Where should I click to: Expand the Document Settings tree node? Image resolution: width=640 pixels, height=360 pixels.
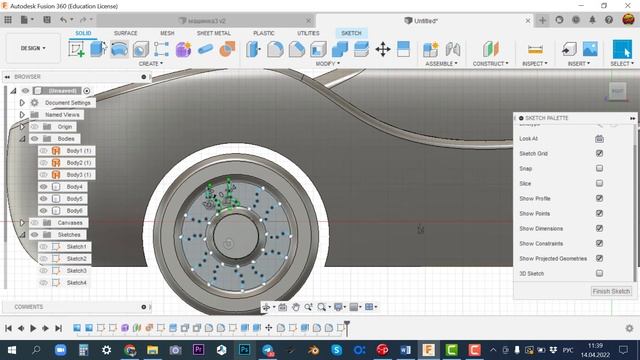click(22, 103)
